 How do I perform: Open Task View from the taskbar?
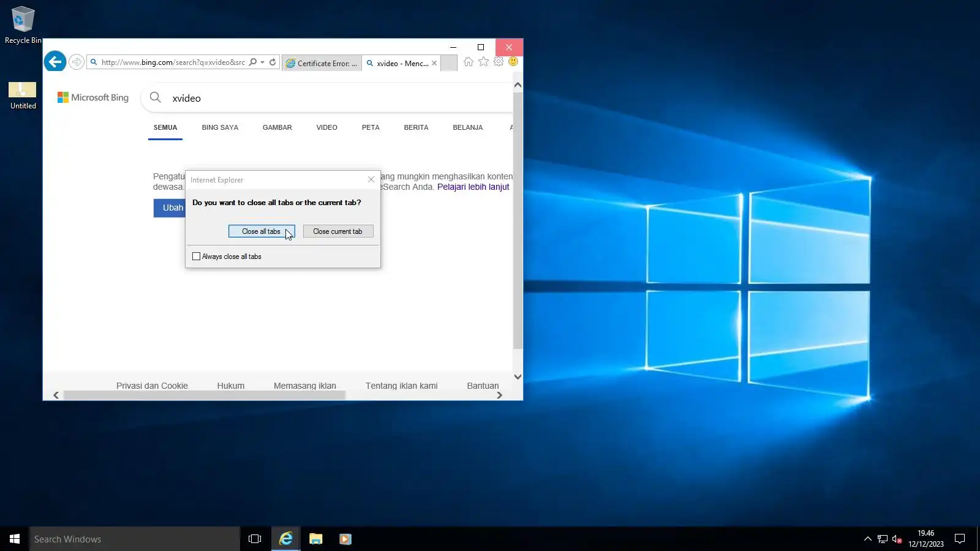click(x=255, y=539)
